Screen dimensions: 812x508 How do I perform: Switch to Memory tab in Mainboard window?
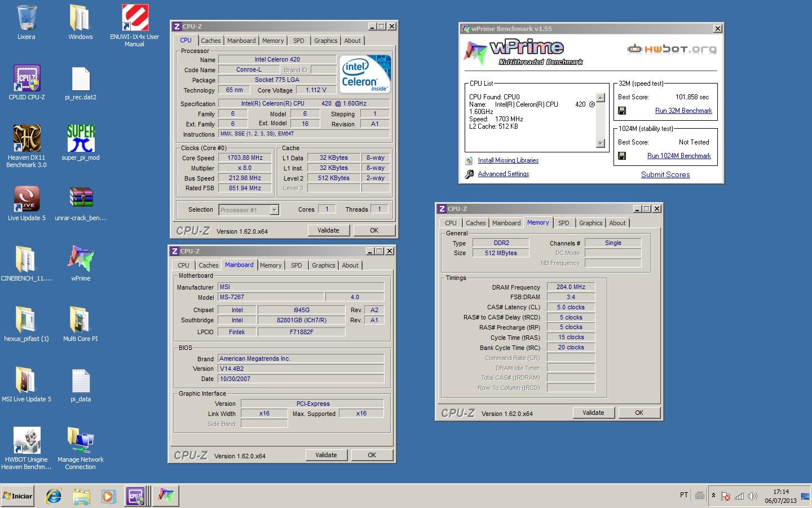tap(271, 265)
